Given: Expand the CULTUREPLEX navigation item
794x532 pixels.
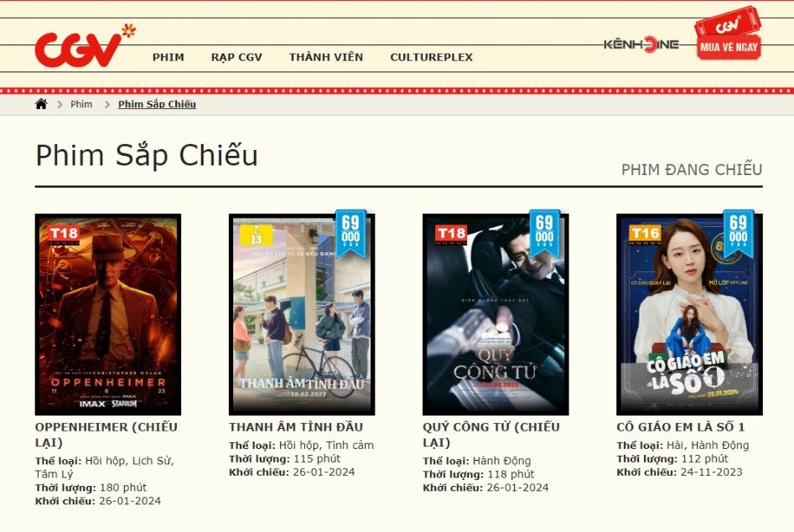Looking at the screenshot, I should tap(431, 57).
